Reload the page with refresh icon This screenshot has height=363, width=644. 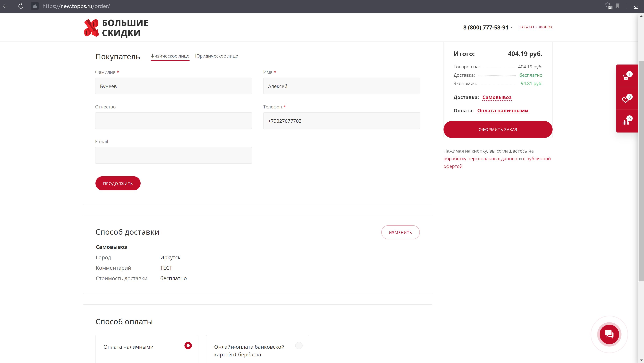[x=21, y=6]
